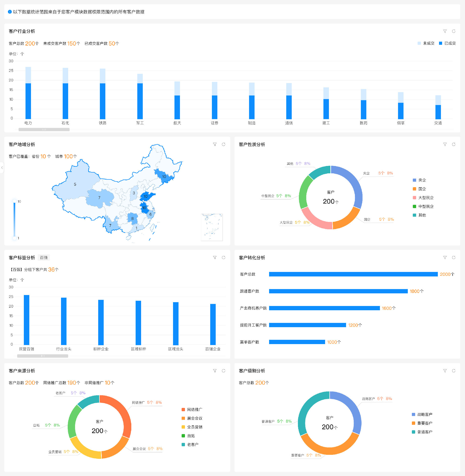465x476 pixels.
Task: Open filter in 客户来源分析 panel
Action: 215,371
